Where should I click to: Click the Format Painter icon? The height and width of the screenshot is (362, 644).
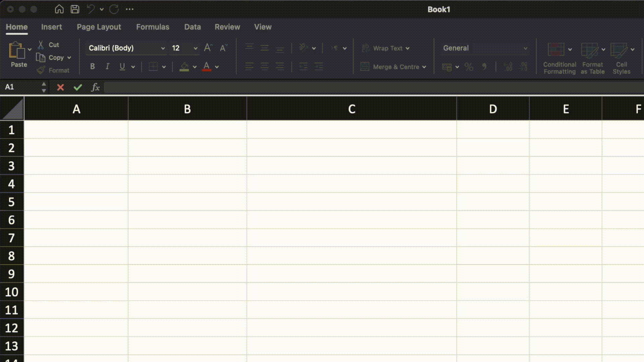(41, 70)
